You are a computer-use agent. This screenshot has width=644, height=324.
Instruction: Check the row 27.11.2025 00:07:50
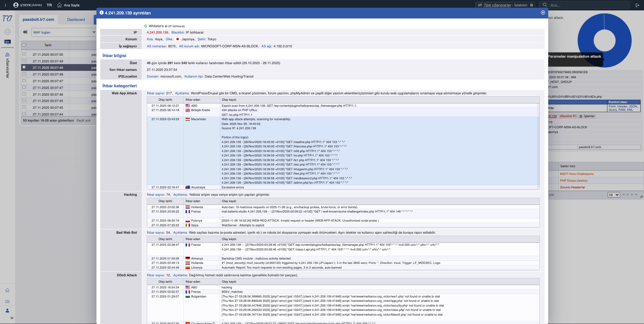point(24,54)
